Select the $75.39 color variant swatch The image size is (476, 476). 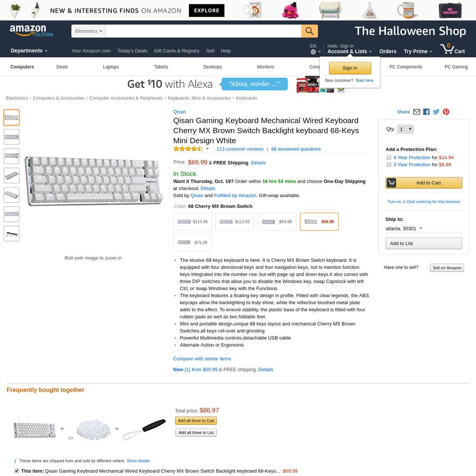click(192, 242)
